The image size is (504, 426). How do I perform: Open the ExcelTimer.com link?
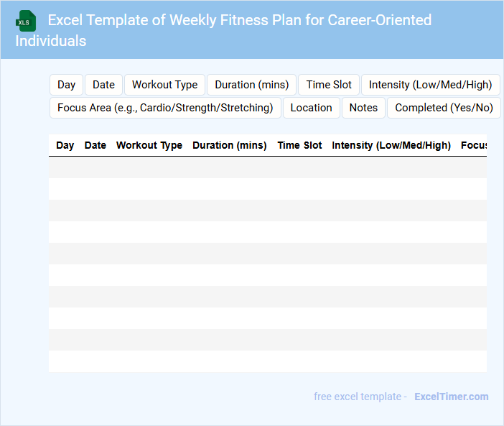tap(451, 397)
